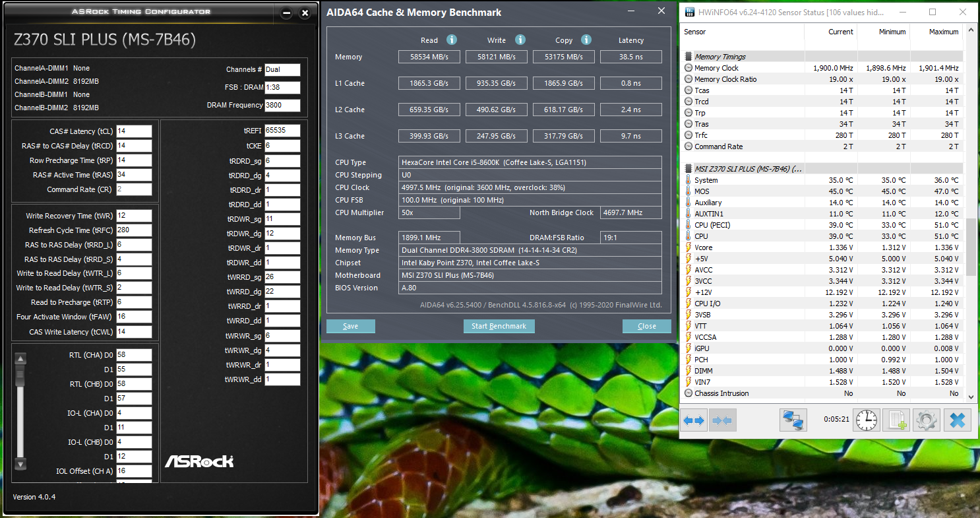Click the ChannelA-DIMM2 8192MB entry

[57, 81]
